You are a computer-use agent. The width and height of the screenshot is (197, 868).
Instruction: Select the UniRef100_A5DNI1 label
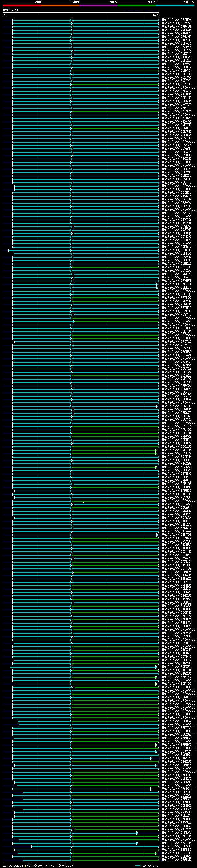(x=176, y=440)
